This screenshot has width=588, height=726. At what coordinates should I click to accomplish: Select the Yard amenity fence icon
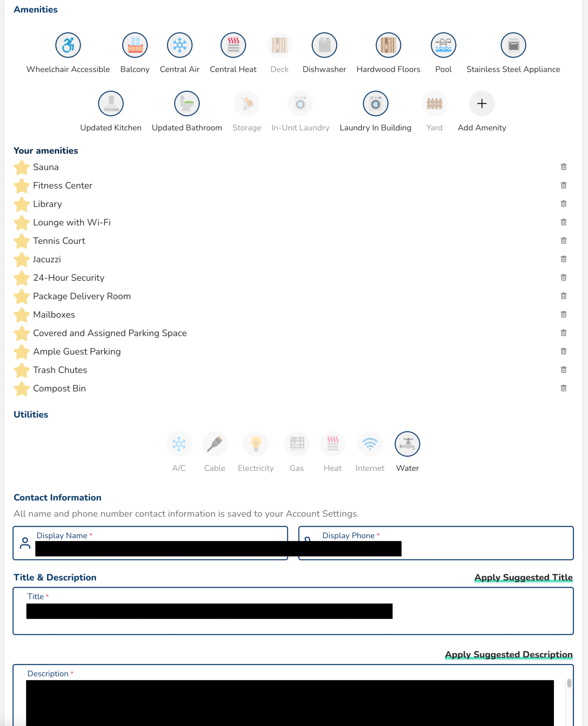point(434,104)
